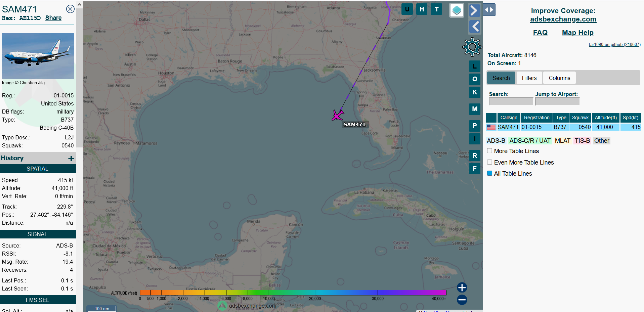
Task: Select SAM471 callsign cell in table
Action: click(508, 127)
